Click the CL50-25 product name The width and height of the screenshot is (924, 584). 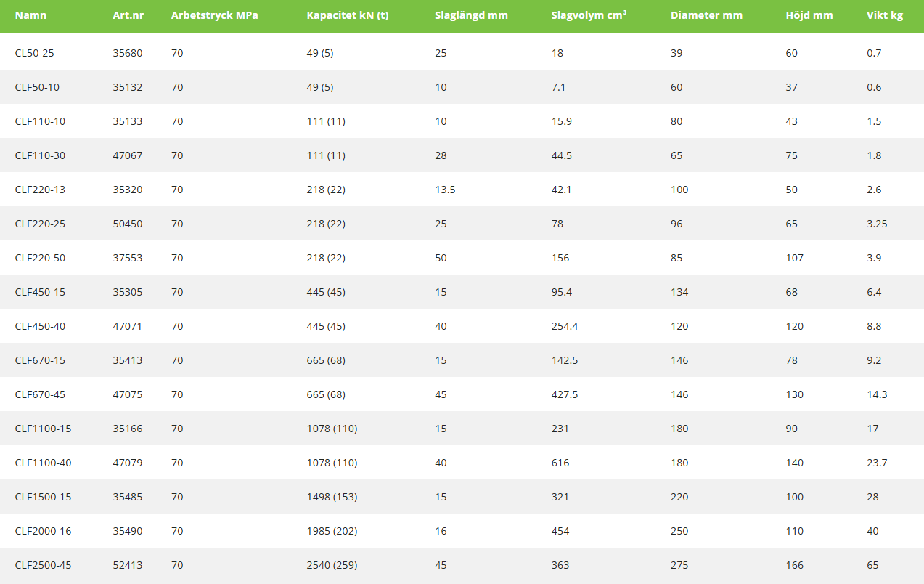pyautogui.click(x=33, y=53)
